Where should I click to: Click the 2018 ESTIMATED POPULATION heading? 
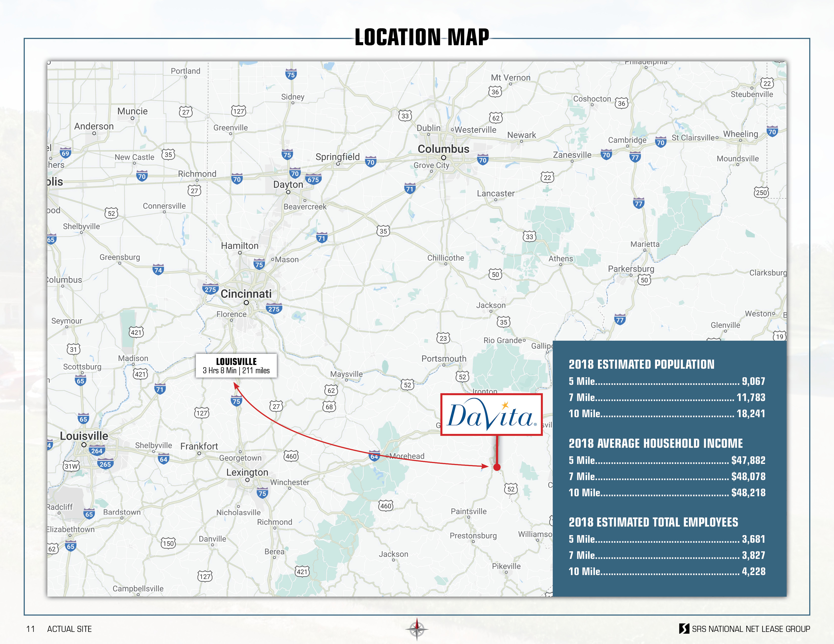click(641, 364)
